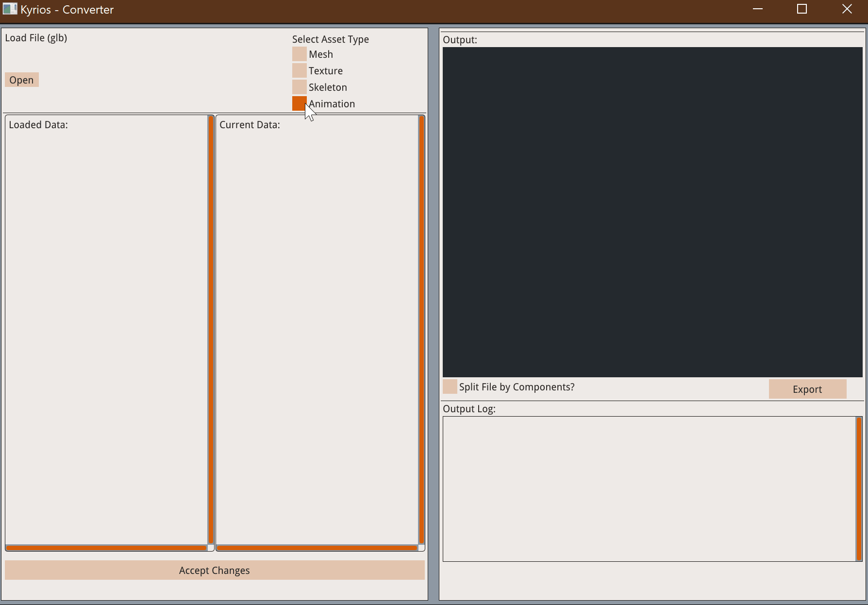
Task: Enable Split File by Components checkbox
Action: tap(450, 387)
